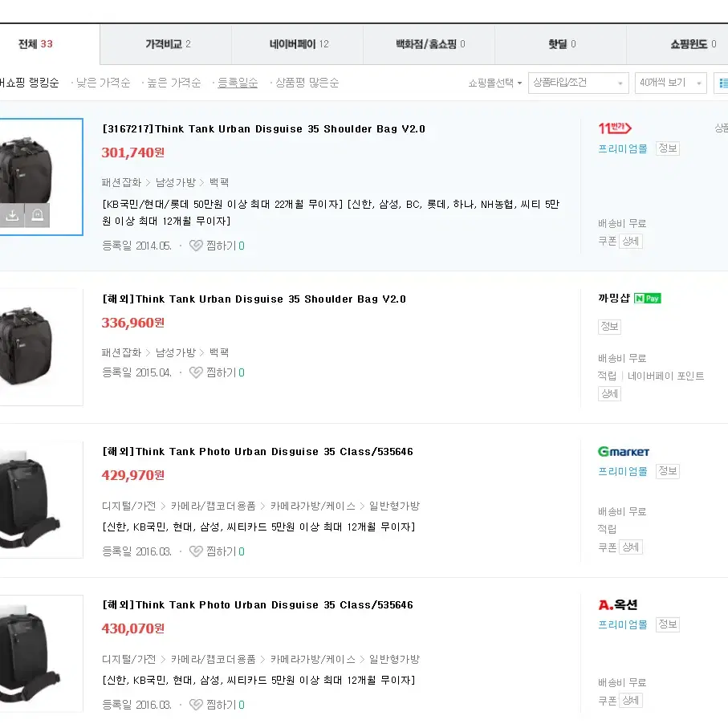Open the thumbnail of the 336,960원 bag
Image resolution: width=728 pixels, height=728 pixels.
coord(41,347)
